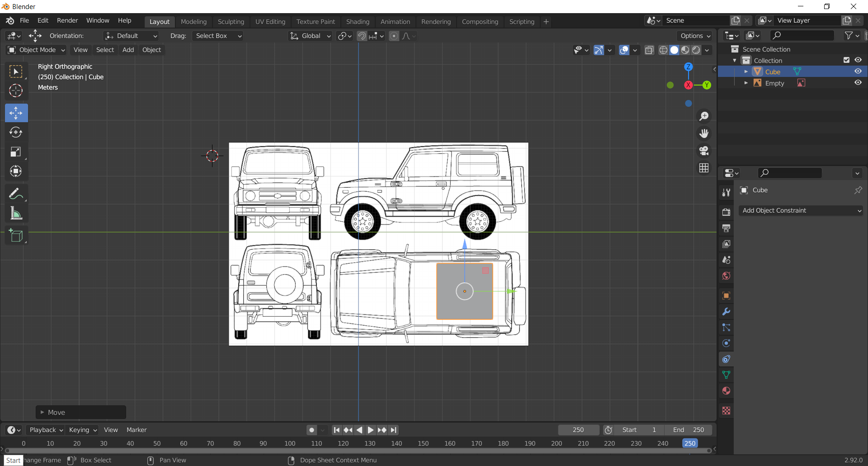The height and width of the screenshot is (466, 868).
Task: Open the Keying dropdown in timeline
Action: pyautogui.click(x=83, y=430)
